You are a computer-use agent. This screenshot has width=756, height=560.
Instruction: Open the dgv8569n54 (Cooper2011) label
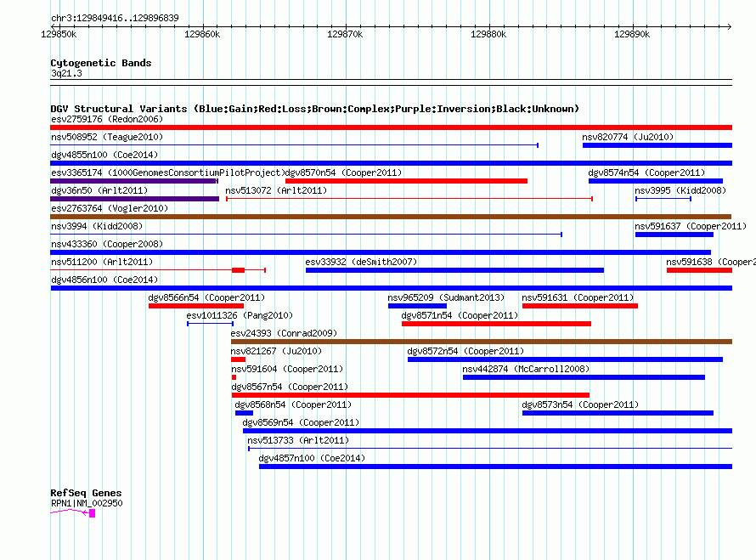click(x=301, y=422)
